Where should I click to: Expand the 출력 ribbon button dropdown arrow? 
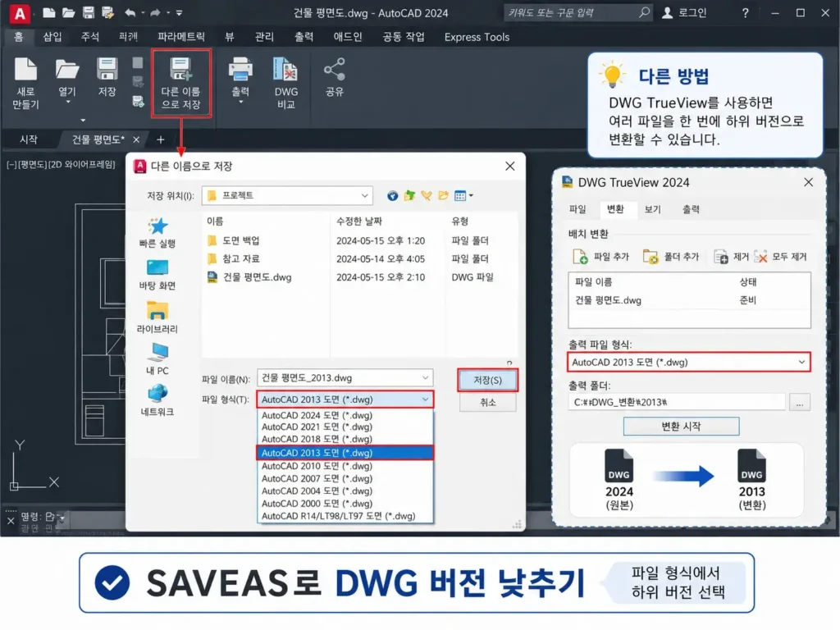click(240, 102)
